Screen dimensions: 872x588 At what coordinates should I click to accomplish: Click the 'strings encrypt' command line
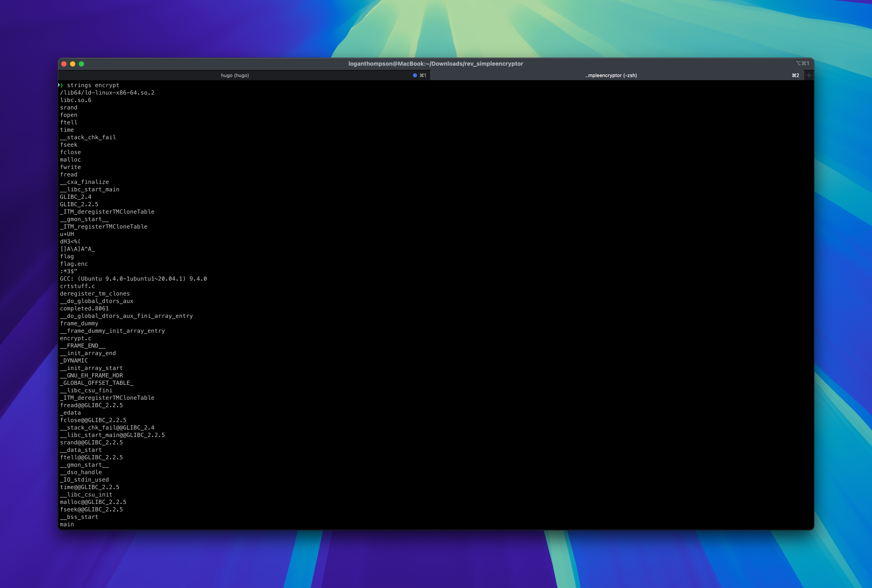[x=93, y=85]
